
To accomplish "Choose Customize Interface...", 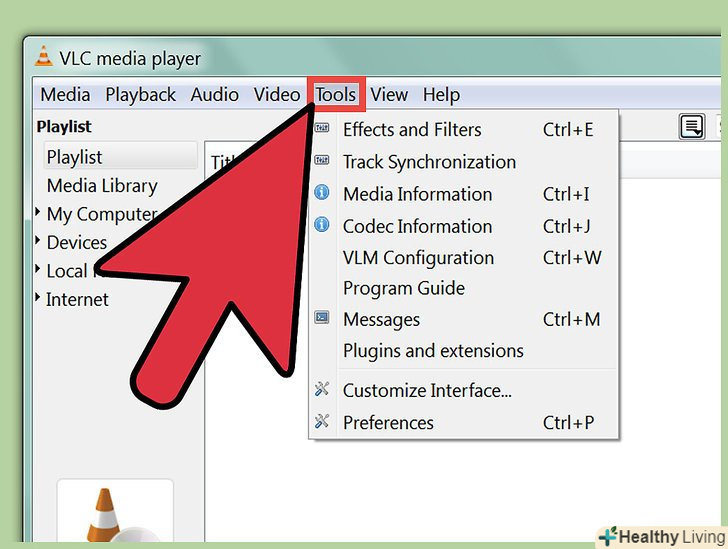I will click(x=463, y=391).
